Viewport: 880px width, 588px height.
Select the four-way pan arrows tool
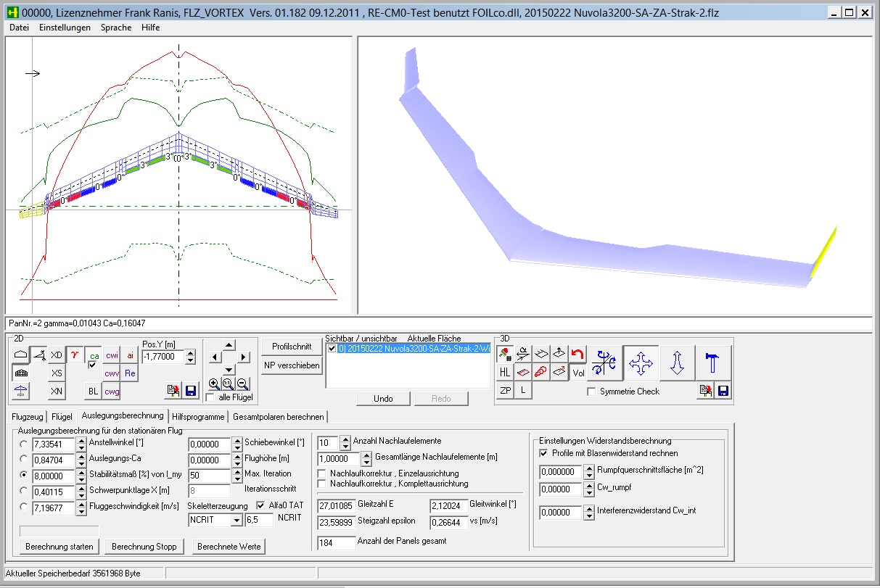click(641, 363)
